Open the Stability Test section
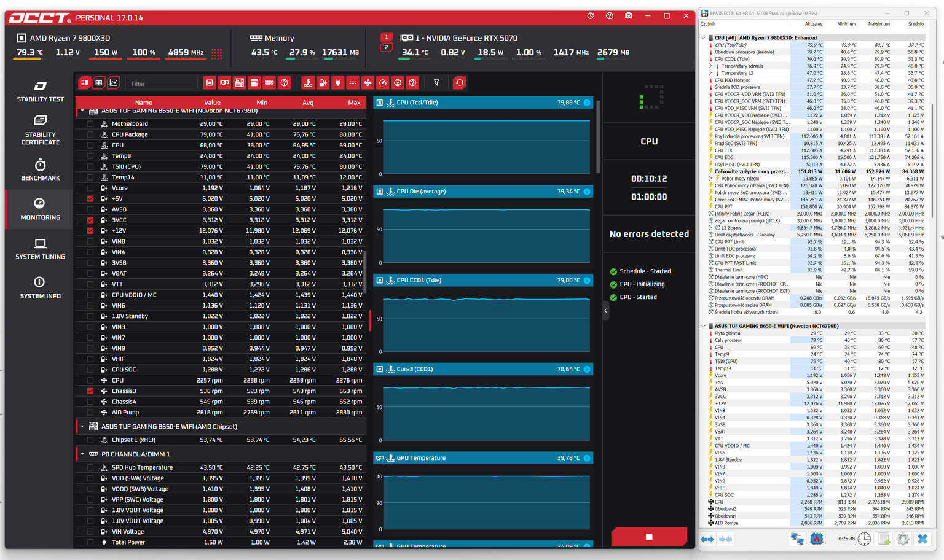The width and height of the screenshot is (944, 560). 40,91
